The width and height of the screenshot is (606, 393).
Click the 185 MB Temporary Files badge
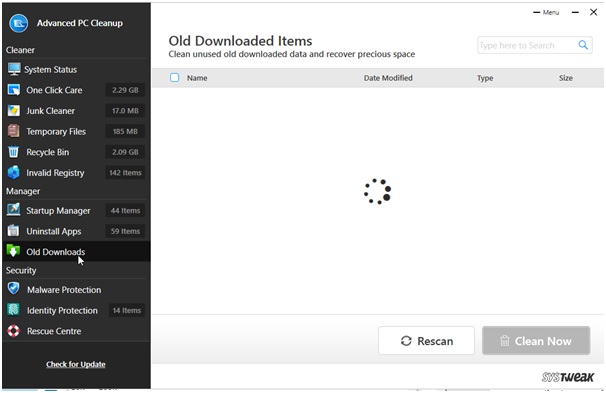click(x=125, y=131)
